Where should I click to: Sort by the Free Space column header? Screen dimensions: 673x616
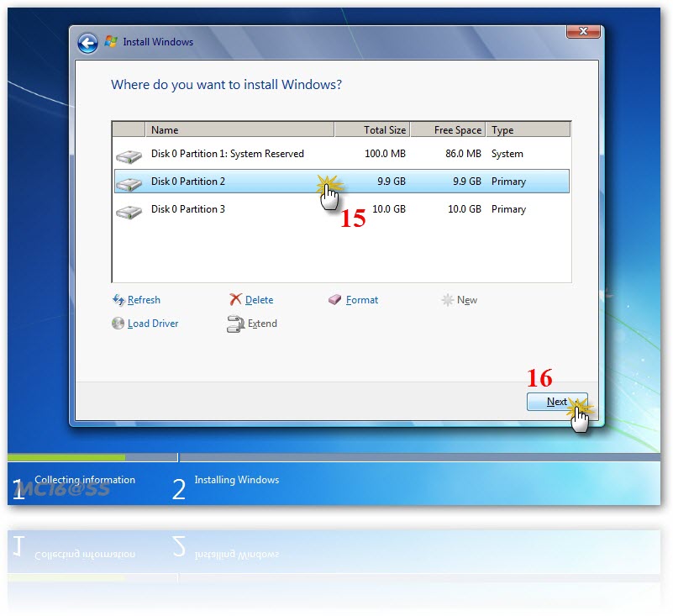pyautogui.click(x=448, y=129)
